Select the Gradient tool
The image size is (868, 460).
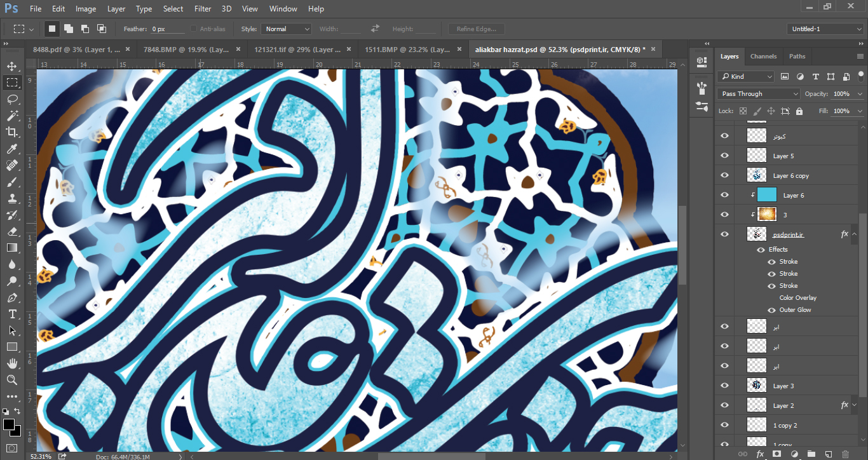click(x=12, y=248)
